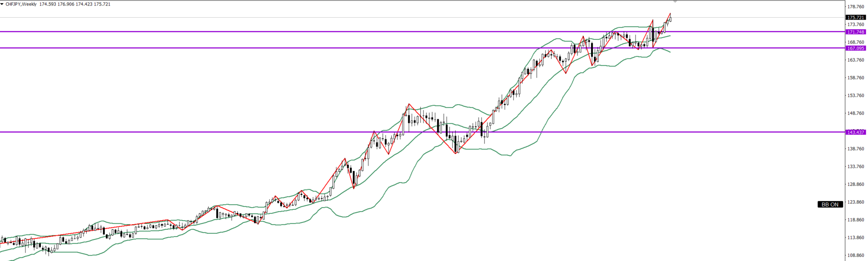Select the current price tag 175.721

(x=855, y=18)
